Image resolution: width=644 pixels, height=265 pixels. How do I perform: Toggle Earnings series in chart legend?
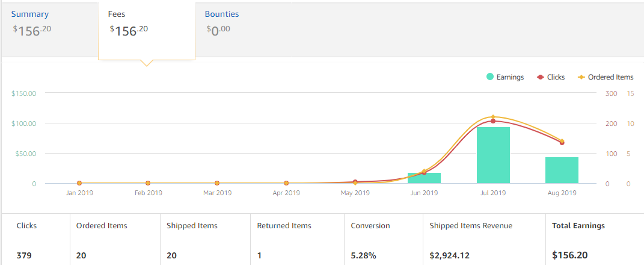[505, 77]
